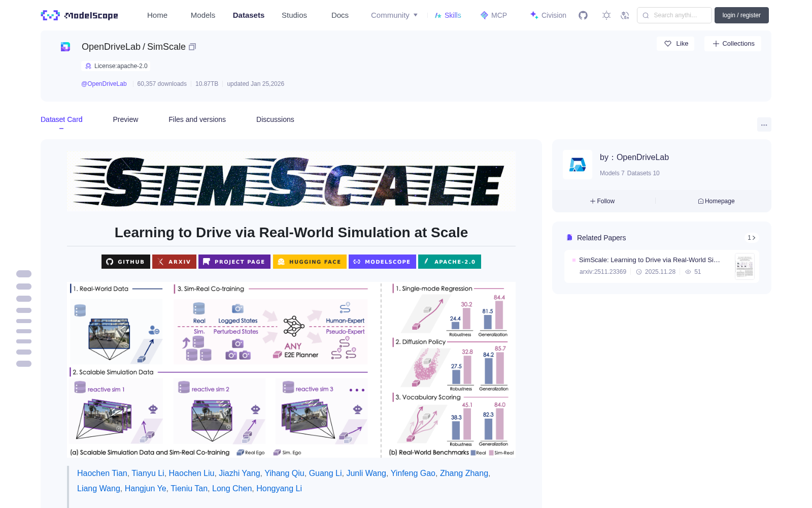Open the OpenDriveLab Homepage link
This screenshot has height=508, width=812.
716,201
